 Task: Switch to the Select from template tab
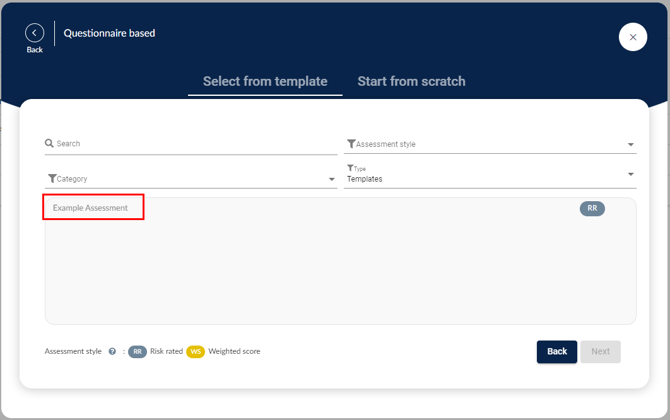coord(265,81)
